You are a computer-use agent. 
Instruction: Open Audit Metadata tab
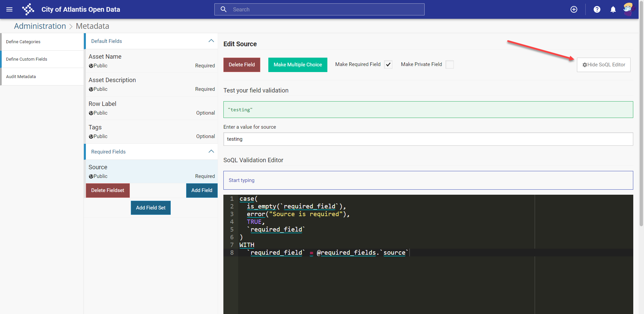pyautogui.click(x=42, y=77)
